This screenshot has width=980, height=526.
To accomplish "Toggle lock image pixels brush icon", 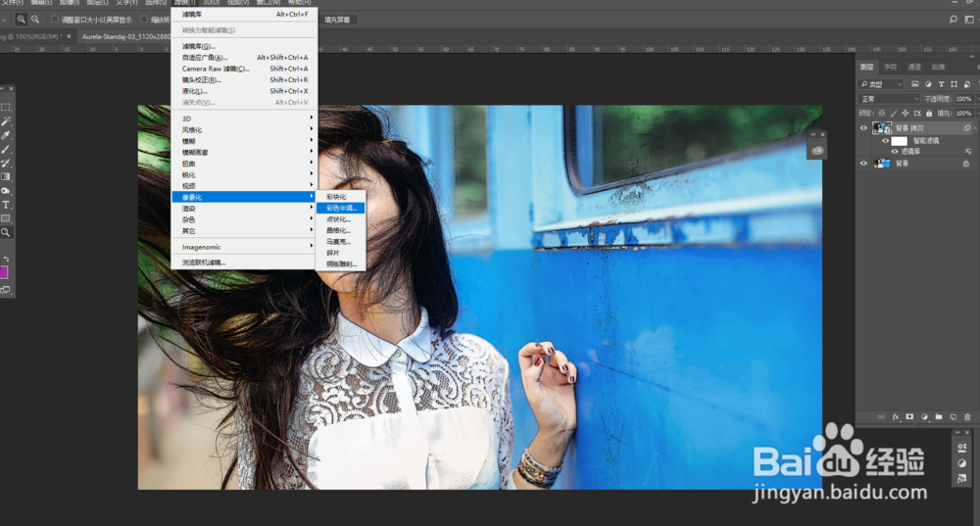I will (894, 113).
